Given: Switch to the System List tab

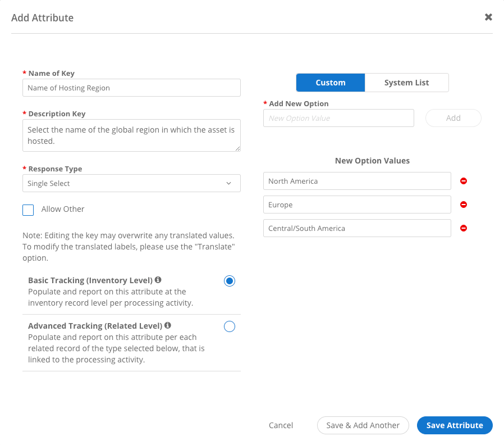Looking at the screenshot, I should (406, 83).
